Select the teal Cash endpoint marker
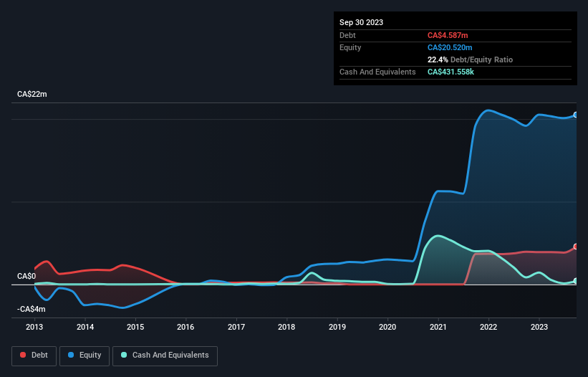The image size is (588, 377). click(576, 281)
